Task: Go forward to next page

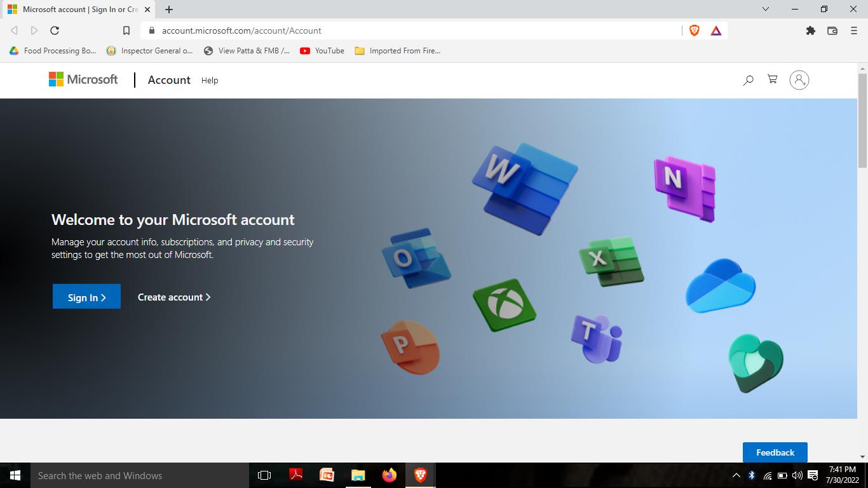Action: point(34,30)
